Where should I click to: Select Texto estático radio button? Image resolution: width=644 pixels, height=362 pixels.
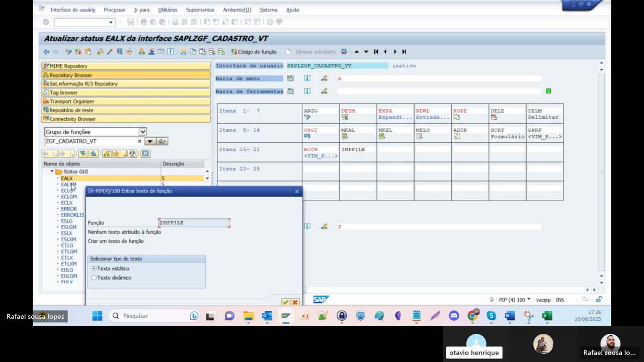(94, 269)
